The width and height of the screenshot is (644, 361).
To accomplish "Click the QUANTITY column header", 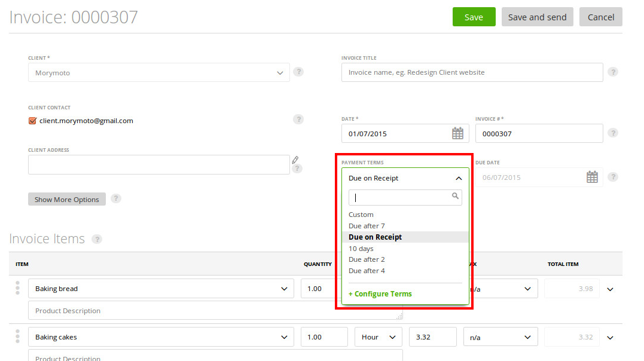I will 318,264.
